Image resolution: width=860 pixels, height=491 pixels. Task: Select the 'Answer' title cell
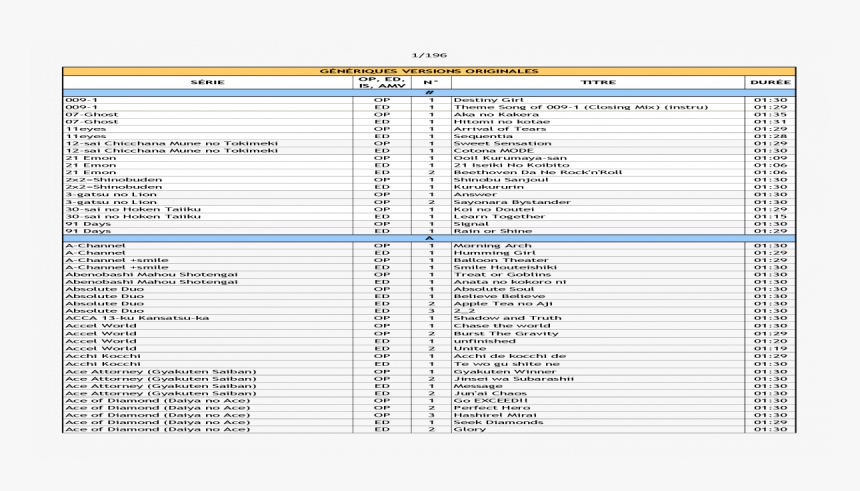tap(598, 194)
